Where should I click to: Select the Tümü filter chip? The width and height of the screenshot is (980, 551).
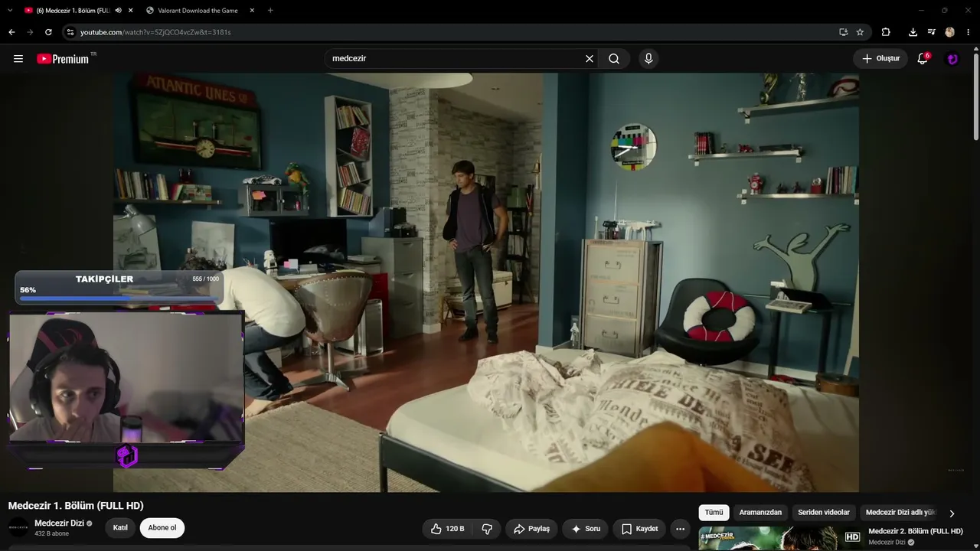pos(714,513)
